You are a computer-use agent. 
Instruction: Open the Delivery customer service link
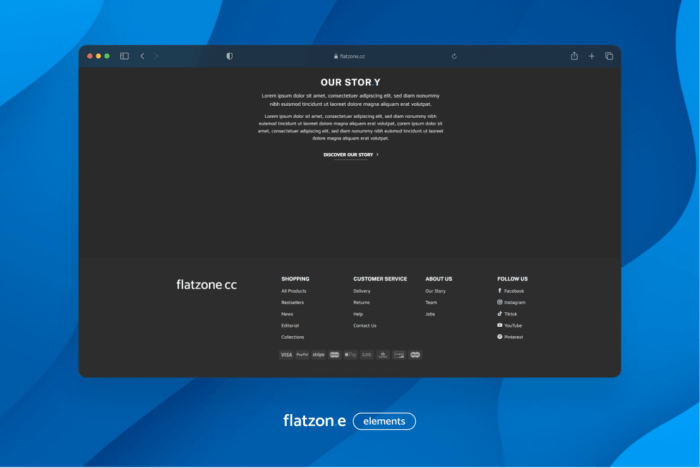click(x=362, y=291)
